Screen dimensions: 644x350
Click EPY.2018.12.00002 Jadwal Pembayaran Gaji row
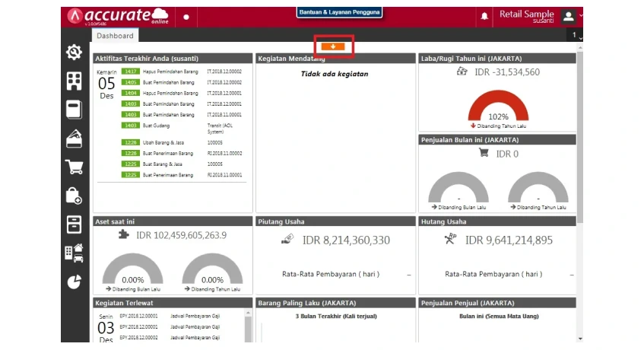click(170, 337)
